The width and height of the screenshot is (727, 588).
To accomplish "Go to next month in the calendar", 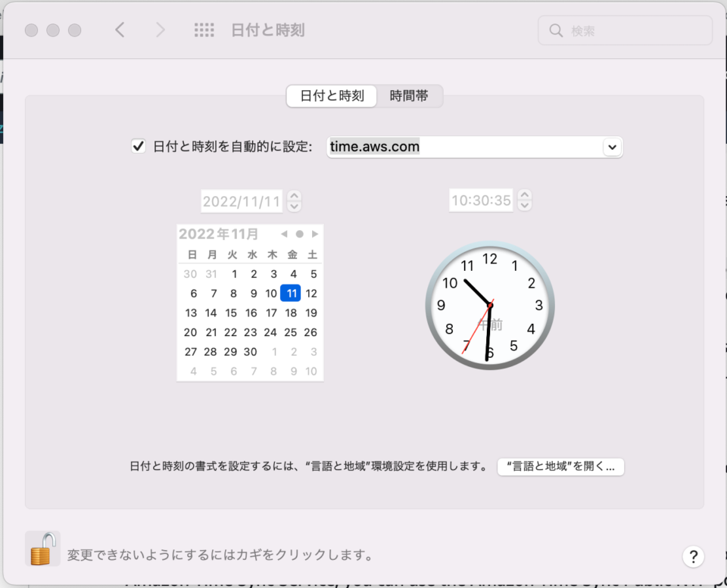I will coord(315,234).
